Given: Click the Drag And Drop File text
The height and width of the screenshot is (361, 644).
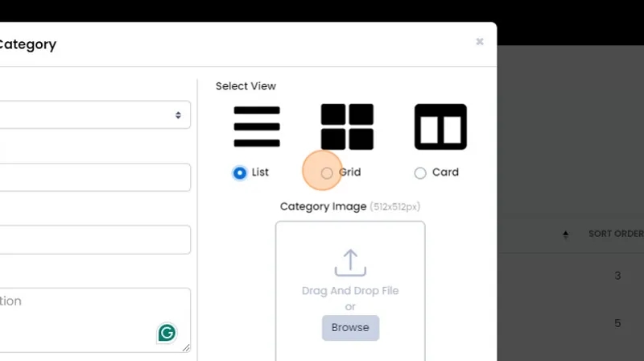Looking at the screenshot, I should coord(350,291).
